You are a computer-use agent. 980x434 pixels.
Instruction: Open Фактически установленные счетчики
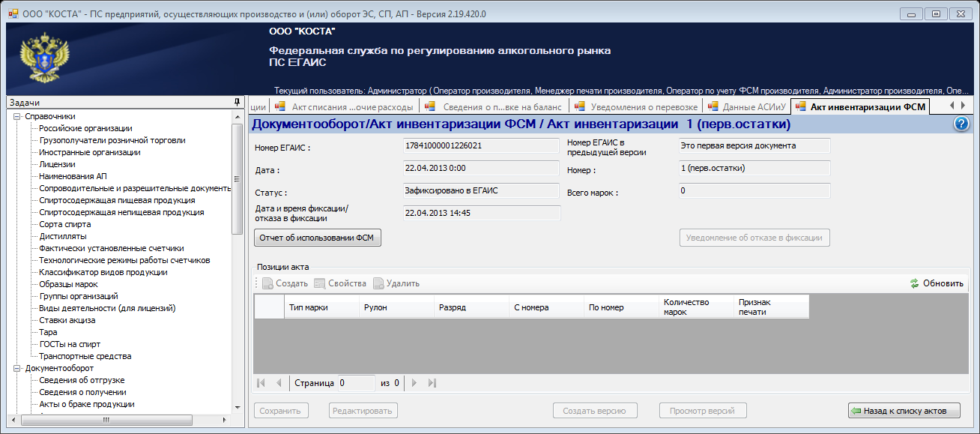[x=112, y=248]
